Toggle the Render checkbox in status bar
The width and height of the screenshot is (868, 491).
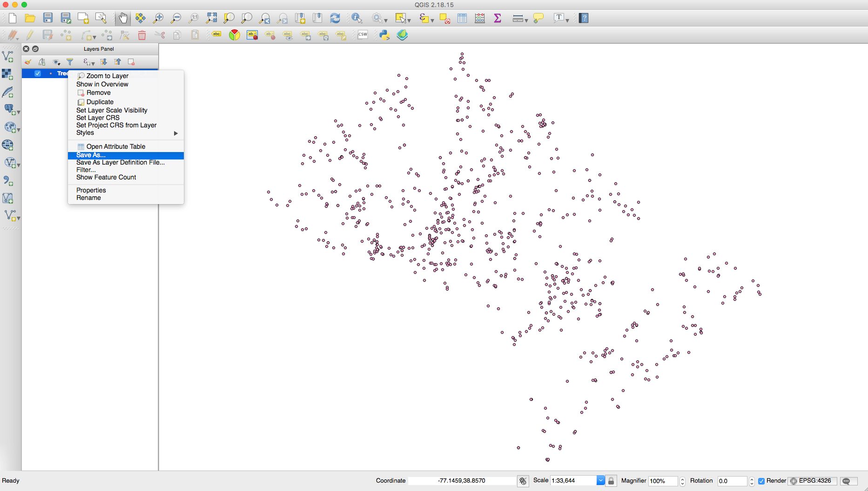[x=761, y=481]
